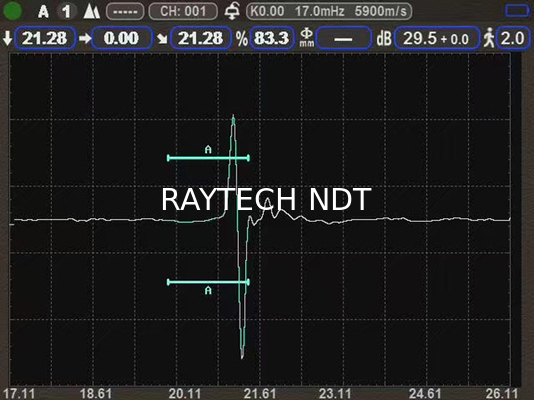Click the down arrow depth icon
Image resolution: width=534 pixels, height=400 pixels.
pyautogui.click(x=7, y=38)
